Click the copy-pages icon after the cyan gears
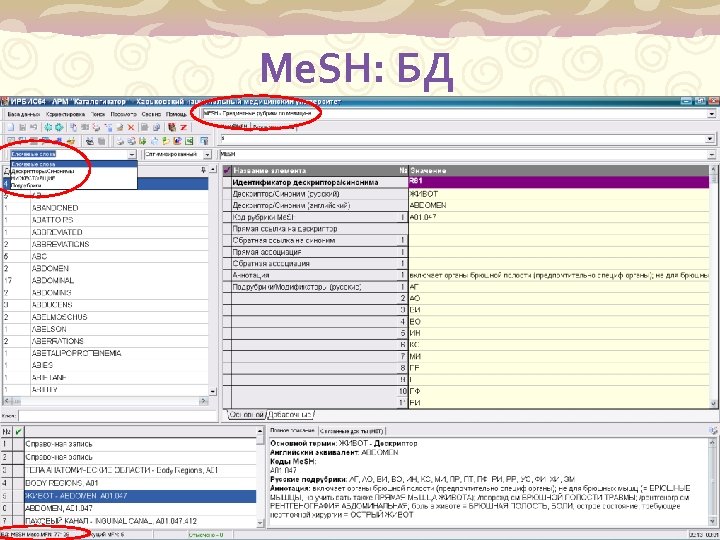The height and width of the screenshot is (540, 720). pos(73,127)
